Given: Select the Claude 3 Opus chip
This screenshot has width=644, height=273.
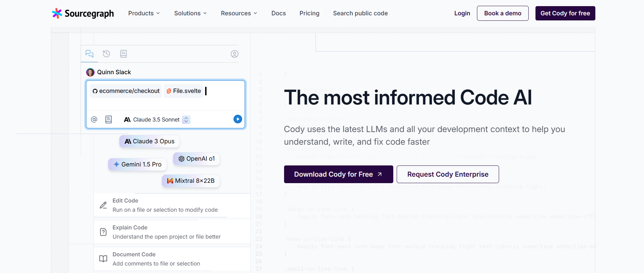Looking at the screenshot, I should (x=150, y=141).
